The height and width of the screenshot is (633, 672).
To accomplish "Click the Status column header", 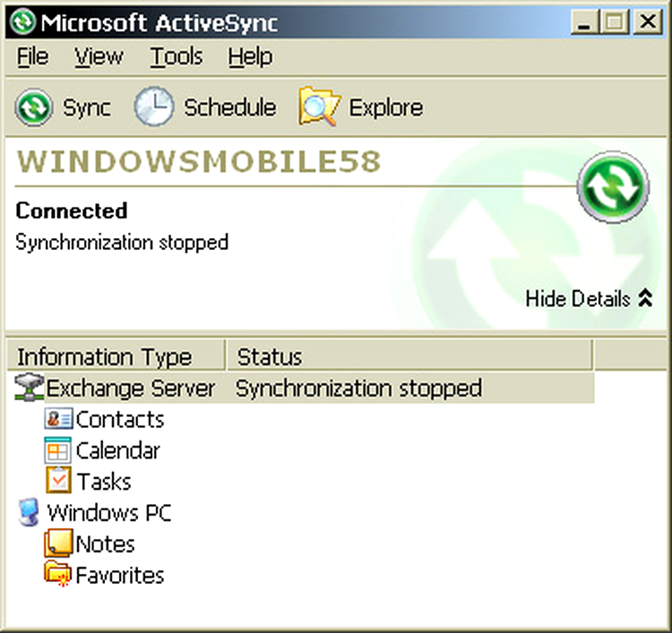I will [409, 355].
